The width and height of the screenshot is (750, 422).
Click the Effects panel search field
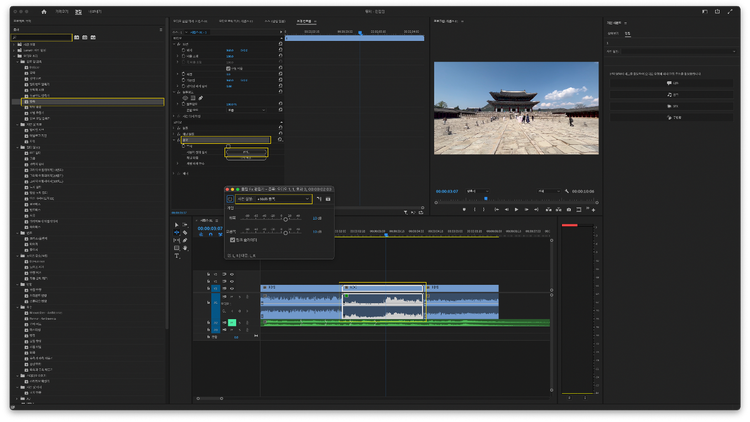point(43,37)
